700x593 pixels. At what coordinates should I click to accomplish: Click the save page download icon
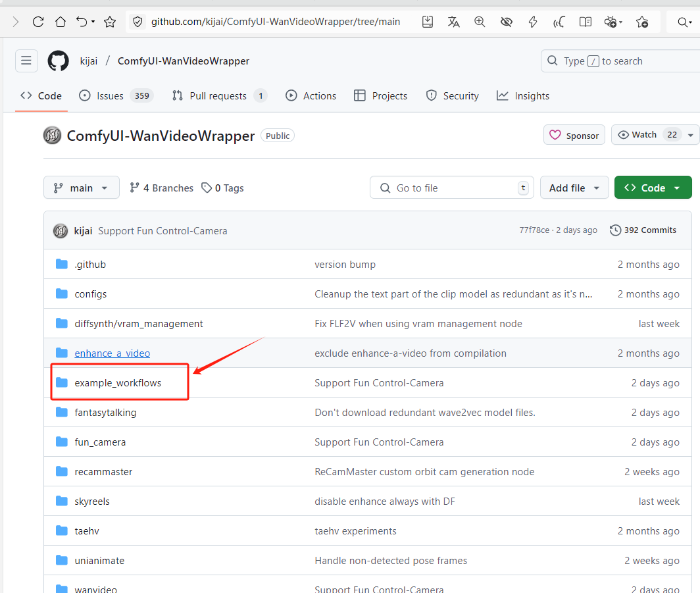tap(428, 22)
